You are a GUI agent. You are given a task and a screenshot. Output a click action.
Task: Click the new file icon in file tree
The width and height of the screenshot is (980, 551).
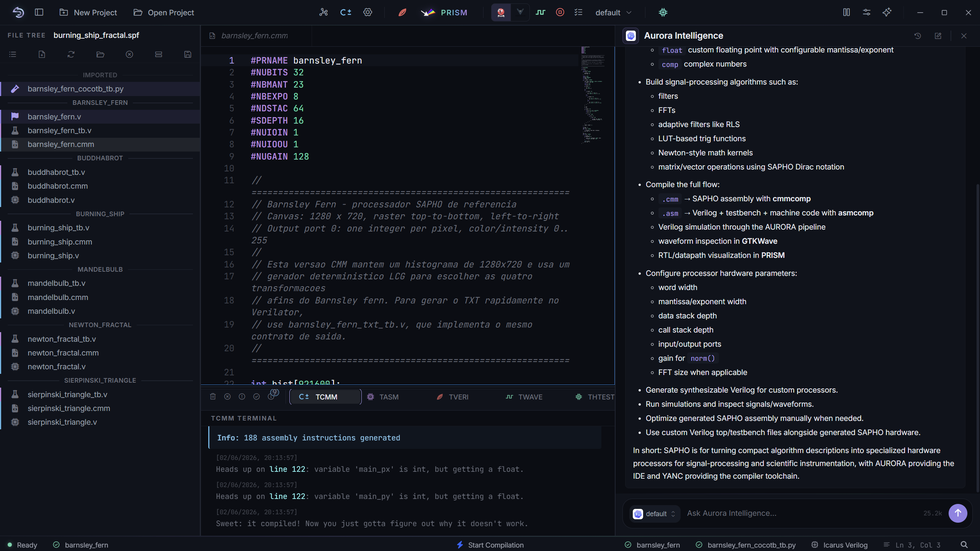point(42,54)
